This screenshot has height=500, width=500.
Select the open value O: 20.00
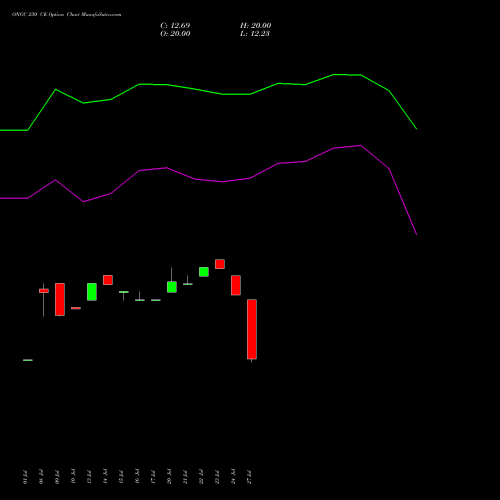tap(175, 34)
